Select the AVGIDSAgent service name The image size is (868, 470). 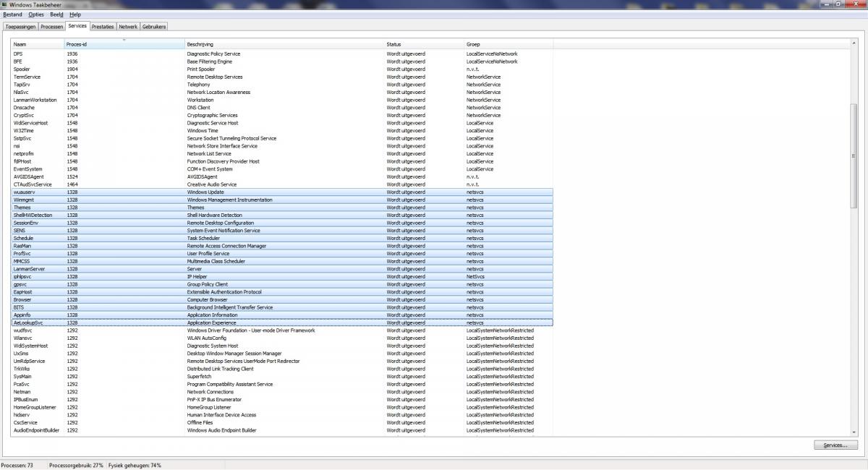pos(29,176)
